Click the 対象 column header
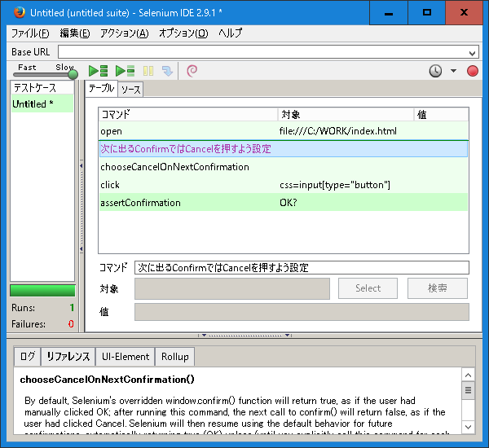The image size is (489, 448). coord(346,114)
